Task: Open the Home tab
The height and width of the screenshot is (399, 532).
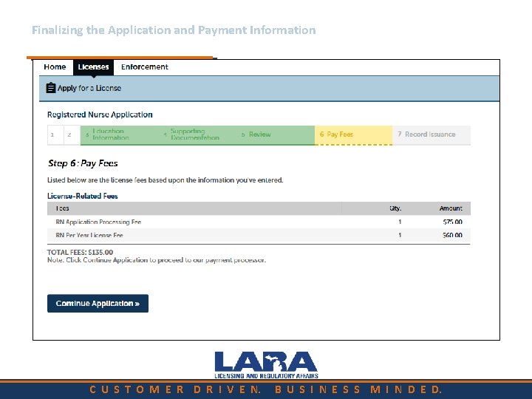Action: (55, 66)
